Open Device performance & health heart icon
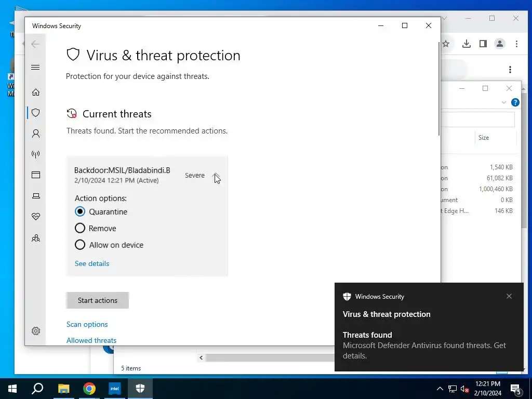Screen dimensions: 532x399 [x=36, y=217]
